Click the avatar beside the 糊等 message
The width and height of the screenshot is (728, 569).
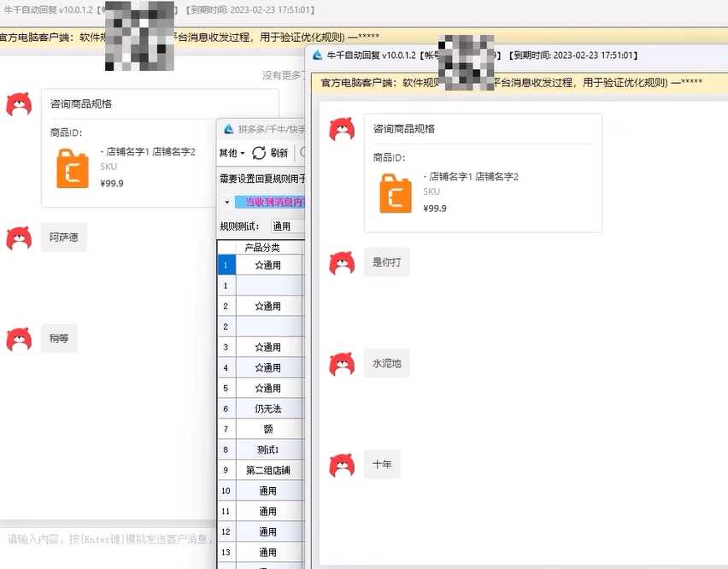pos(19,339)
